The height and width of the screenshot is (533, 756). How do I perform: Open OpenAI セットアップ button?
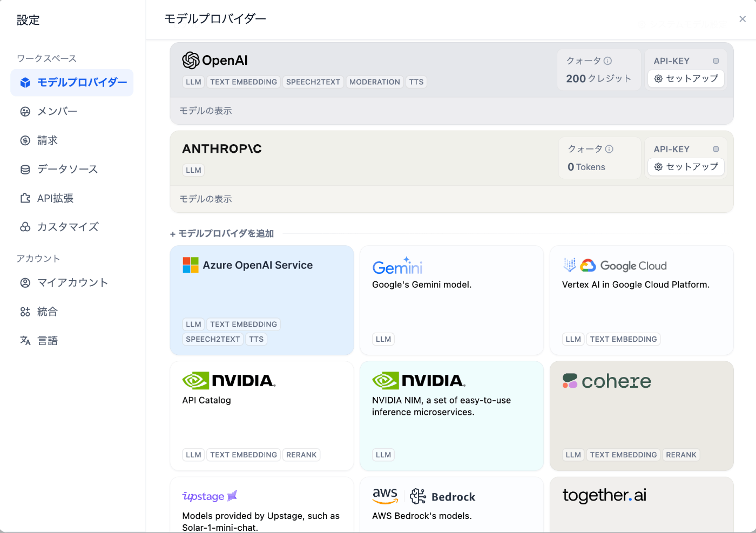[686, 79]
